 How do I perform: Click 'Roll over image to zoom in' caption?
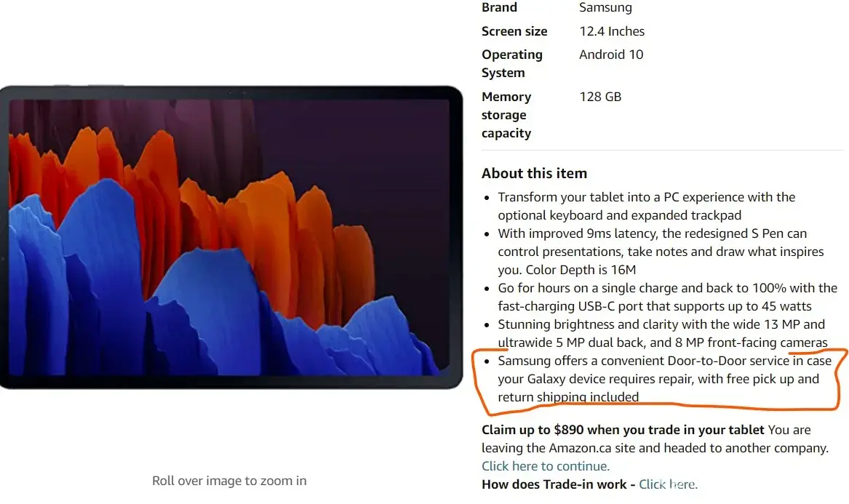pyautogui.click(x=229, y=481)
